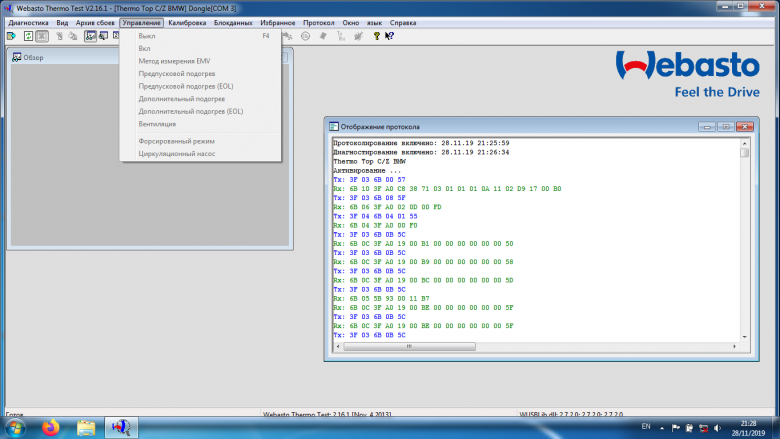
Task: Open the Калибровка menu
Action: click(187, 23)
